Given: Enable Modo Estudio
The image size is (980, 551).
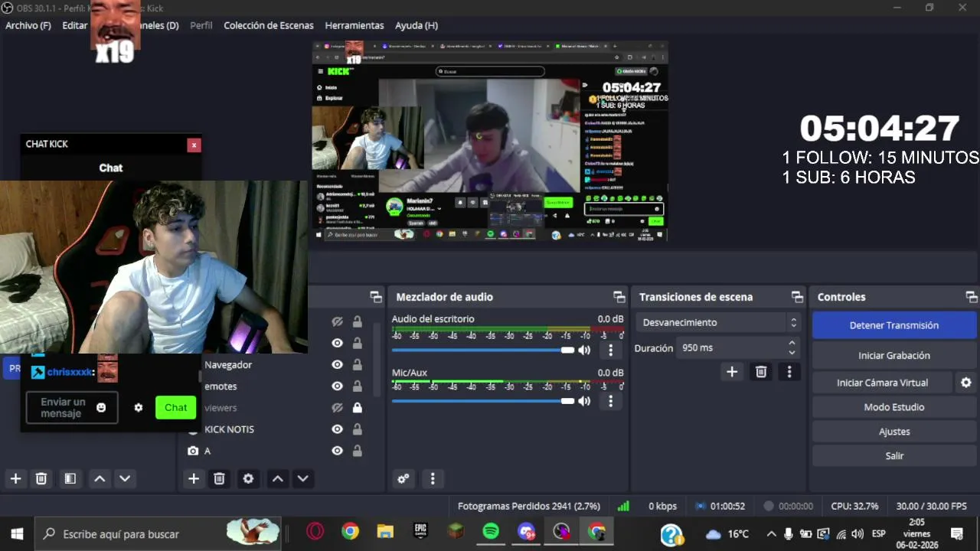Looking at the screenshot, I should [894, 407].
